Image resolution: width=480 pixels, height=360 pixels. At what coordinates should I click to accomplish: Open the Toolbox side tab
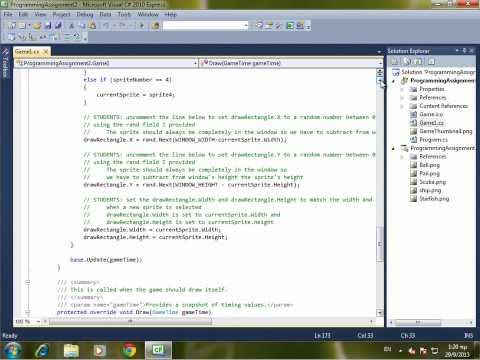click(x=5, y=63)
